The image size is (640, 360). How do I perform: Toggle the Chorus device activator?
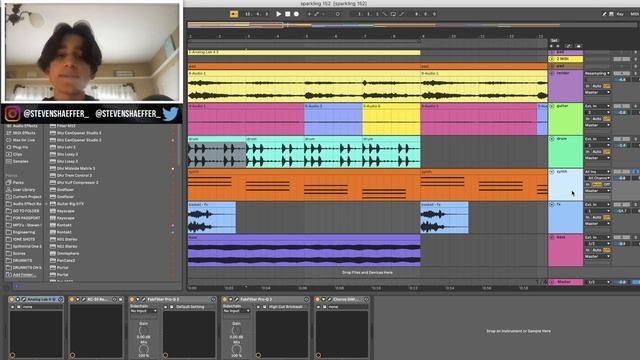318,300
